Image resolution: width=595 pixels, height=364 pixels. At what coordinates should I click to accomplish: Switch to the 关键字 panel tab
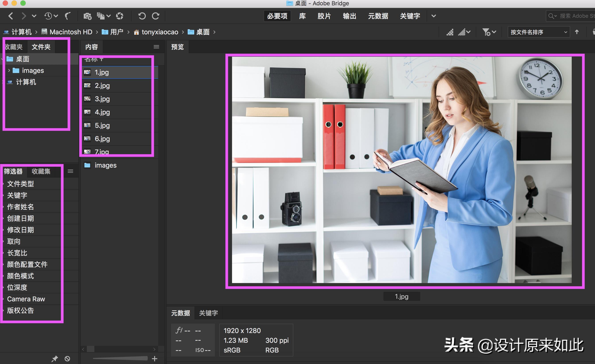pyautogui.click(x=208, y=313)
